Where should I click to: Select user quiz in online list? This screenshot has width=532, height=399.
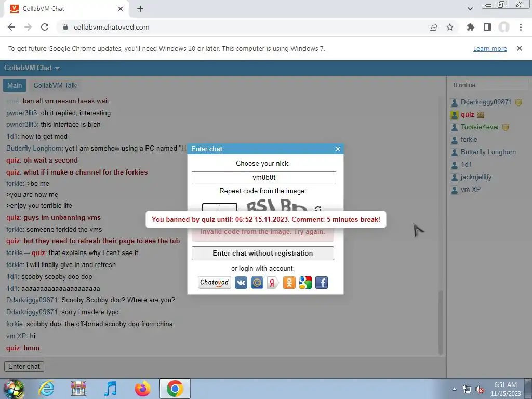pos(467,115)
